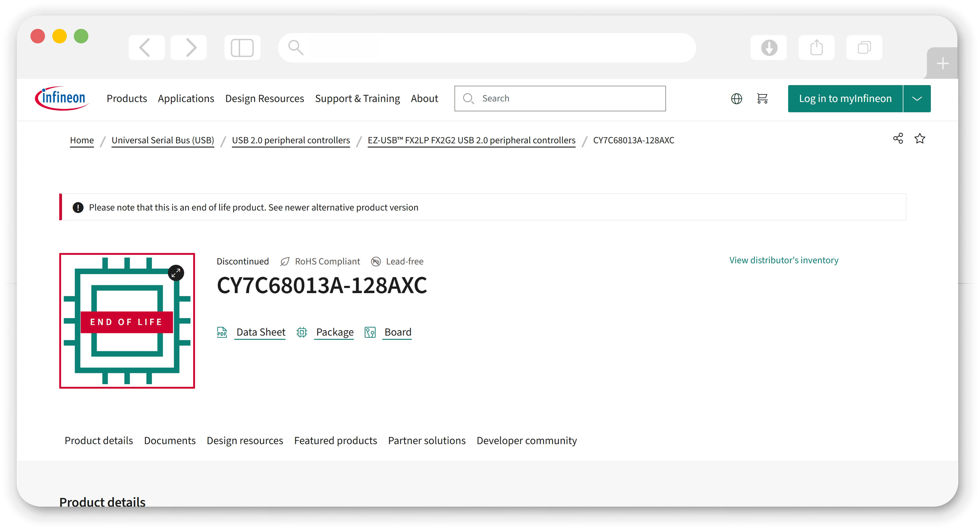
Task: Open the Design Resources navigation menu
Action: pos(264,98)
